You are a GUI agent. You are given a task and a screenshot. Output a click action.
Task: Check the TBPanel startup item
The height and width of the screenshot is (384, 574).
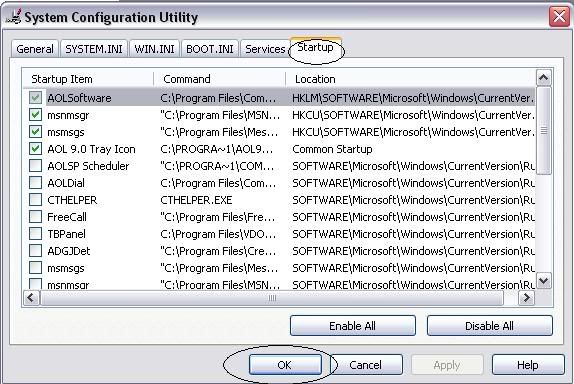(x=36, y=234)
